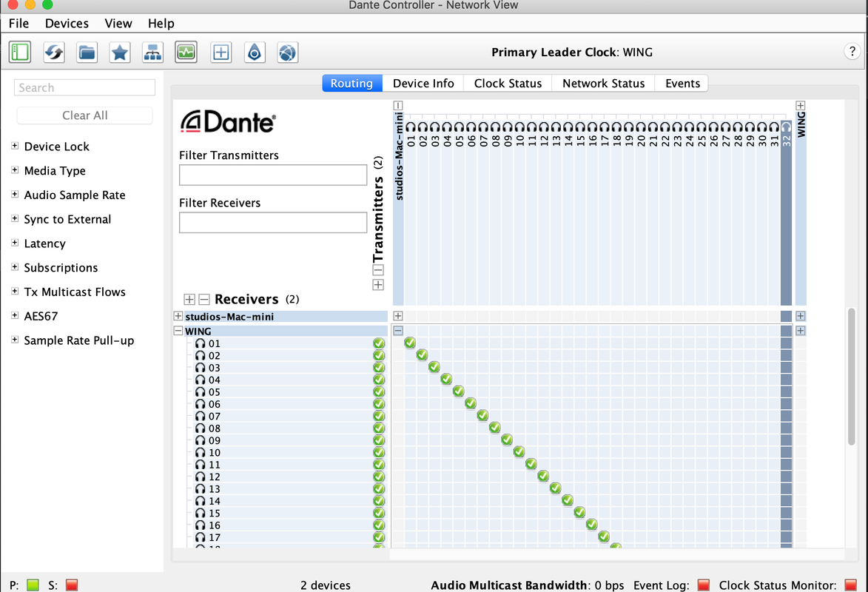Expand the AES67 filter
This screenshot has height=592, width=868.
coord(15,315)
